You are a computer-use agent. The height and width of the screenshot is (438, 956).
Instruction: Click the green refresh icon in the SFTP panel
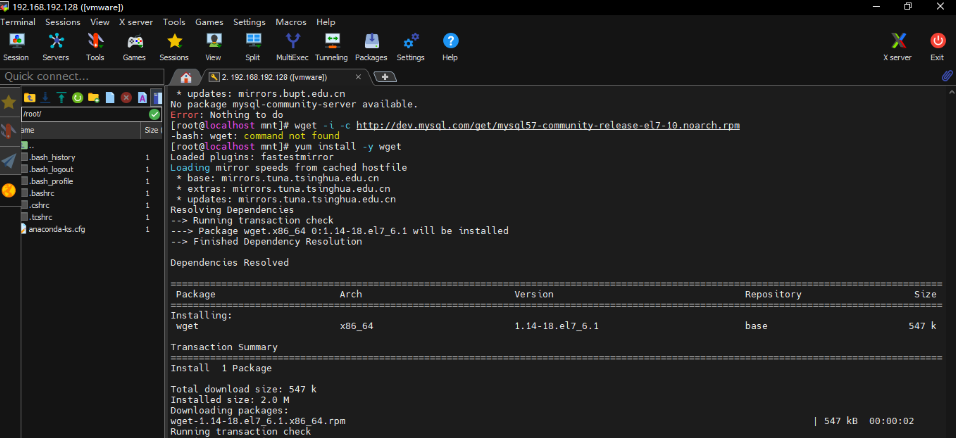(77, 97)
